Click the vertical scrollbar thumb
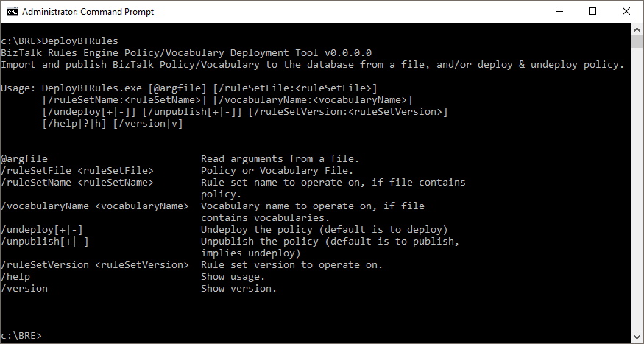The height and width of the screenshot is (344, 644). [x=637, y=41]
